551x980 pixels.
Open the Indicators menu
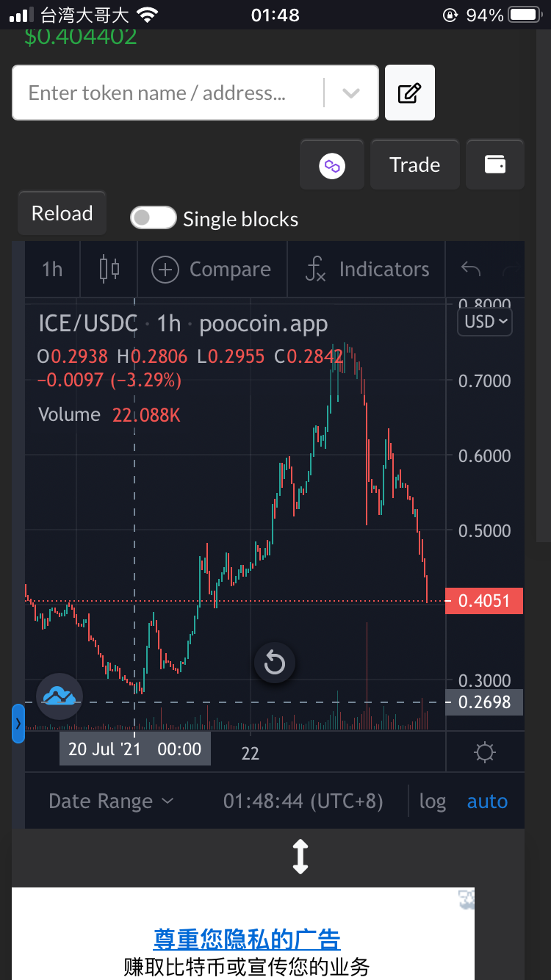coord(367,269)
